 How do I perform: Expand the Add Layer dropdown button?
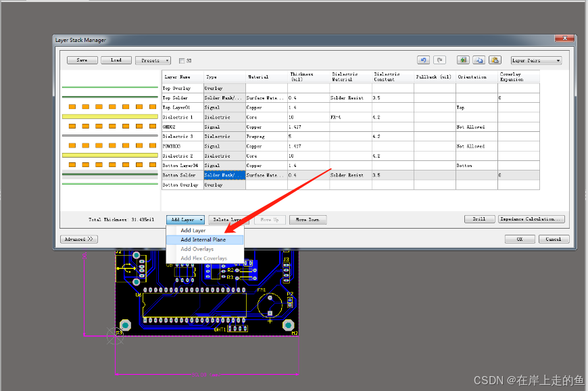coord(185,220)
